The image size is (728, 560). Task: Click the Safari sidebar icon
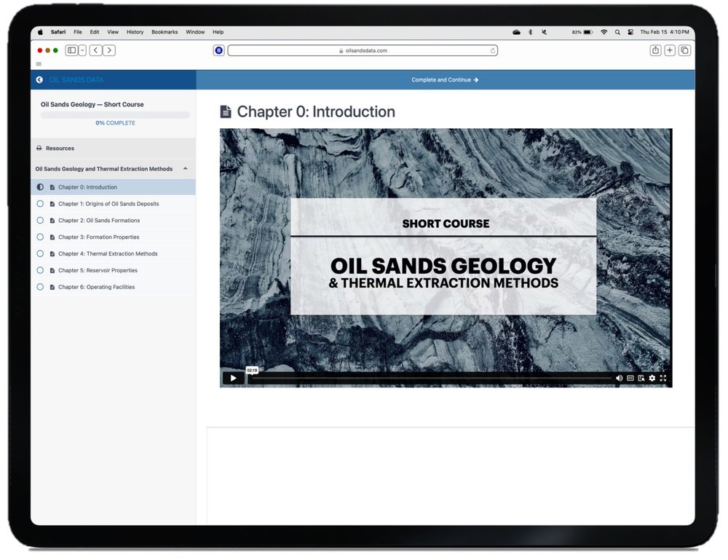[71, 50]
